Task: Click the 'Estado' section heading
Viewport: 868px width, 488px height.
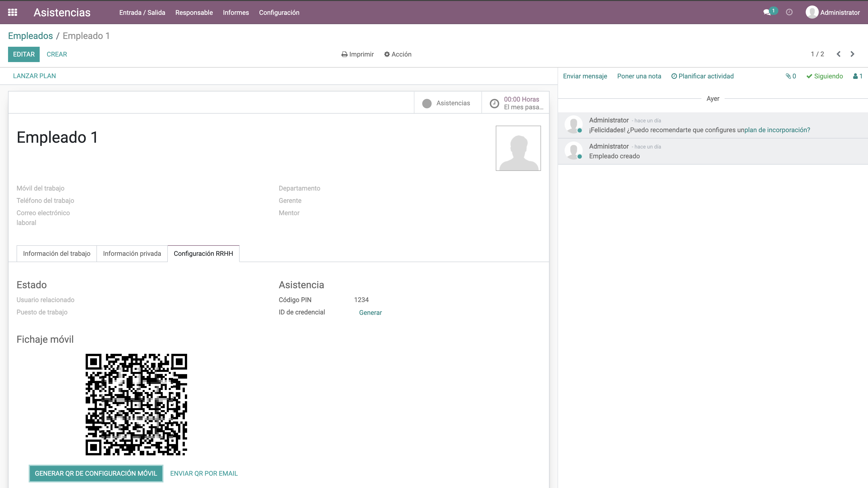Action: click(x=32, y=285)
